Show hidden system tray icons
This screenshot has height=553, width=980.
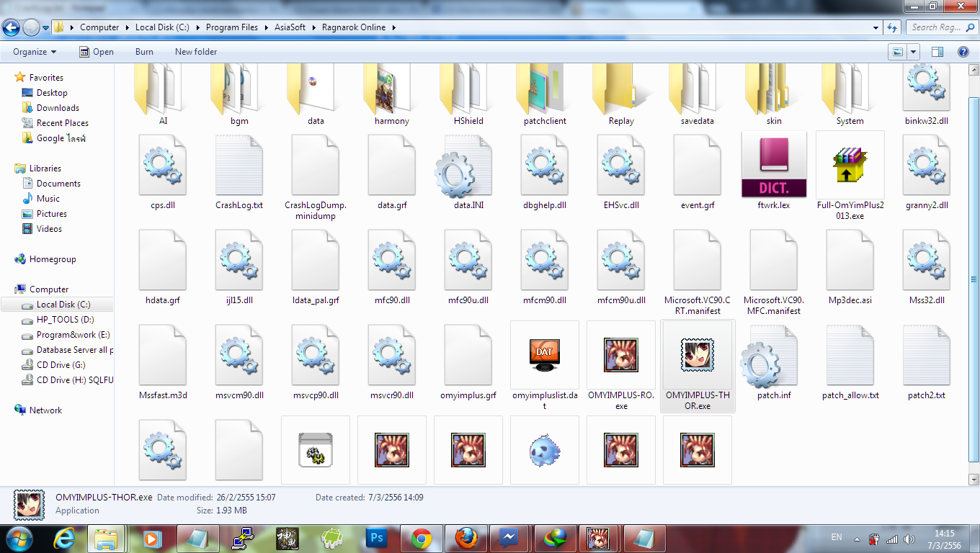857,539
